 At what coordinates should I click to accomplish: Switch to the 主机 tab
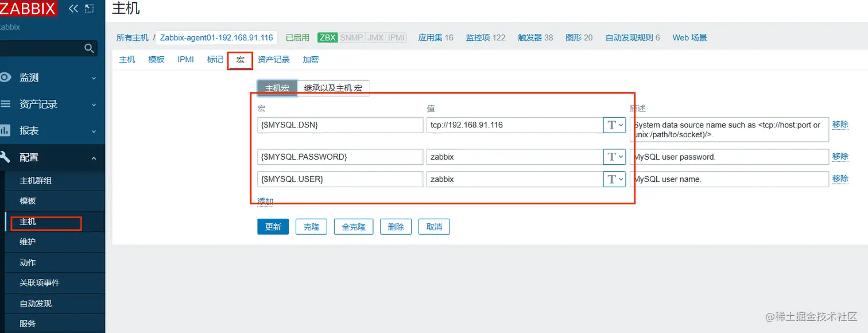pos(127,59)
